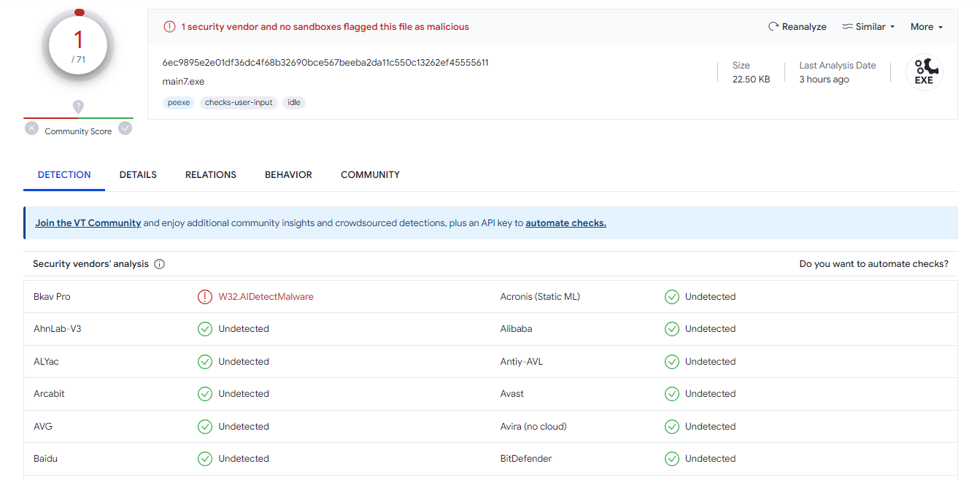Screen dimensions: 980x480
Task: Vote harmless with the check community button
Action: click(126, 128)
